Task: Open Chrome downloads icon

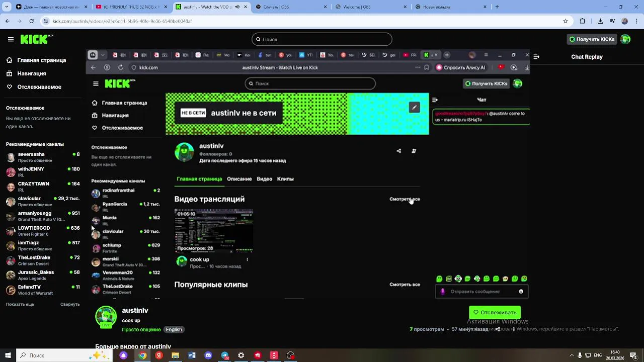Action: (x=600, y=21)
